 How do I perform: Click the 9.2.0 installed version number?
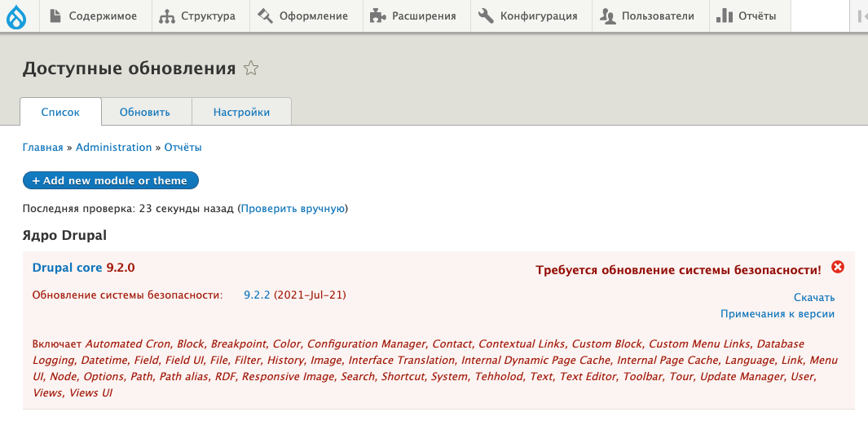(x=121, y=268)
